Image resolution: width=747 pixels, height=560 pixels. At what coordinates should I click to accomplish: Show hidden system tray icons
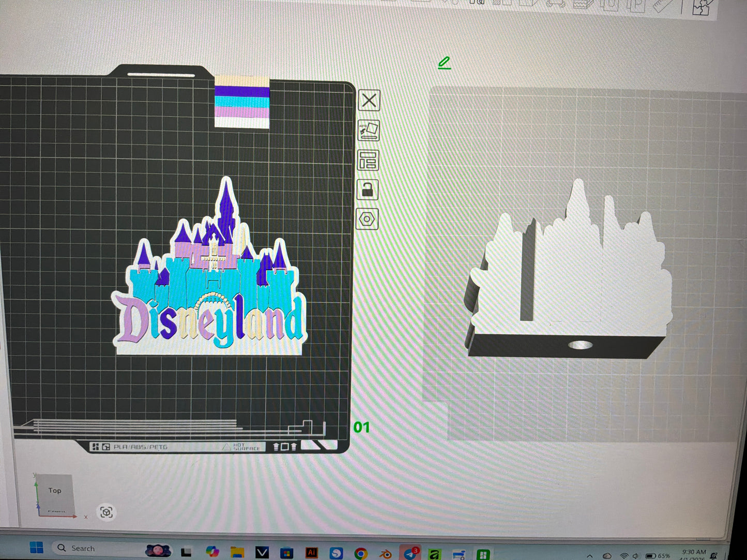coord(590,556)
